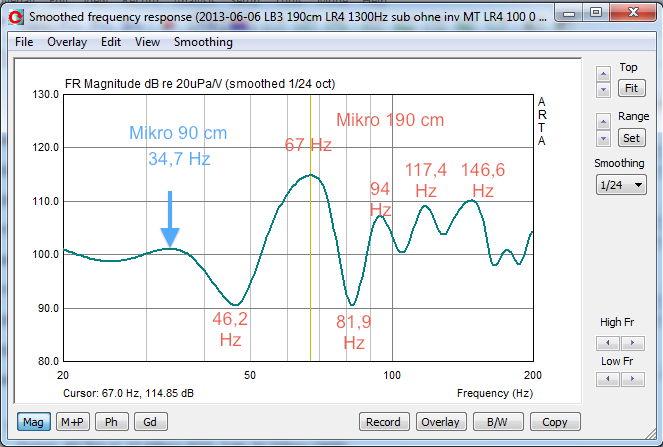
Task: Switch to Mag magnitude view
Action: click(34, 422)
